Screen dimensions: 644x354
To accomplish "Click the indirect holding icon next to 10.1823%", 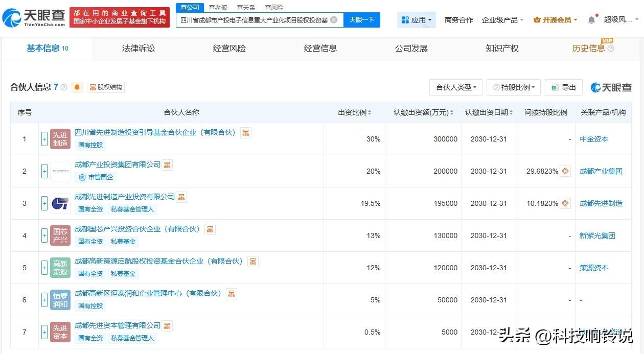I will point(565,203).
